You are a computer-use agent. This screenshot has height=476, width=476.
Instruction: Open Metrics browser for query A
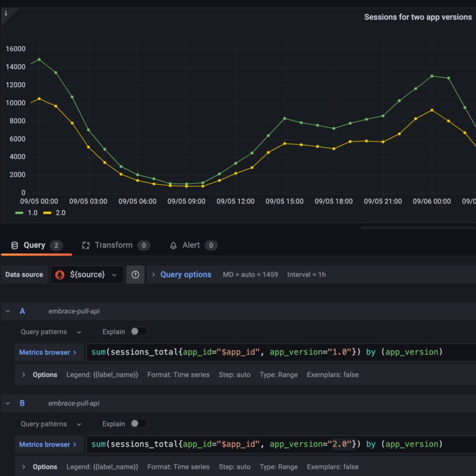pos(48,352)
